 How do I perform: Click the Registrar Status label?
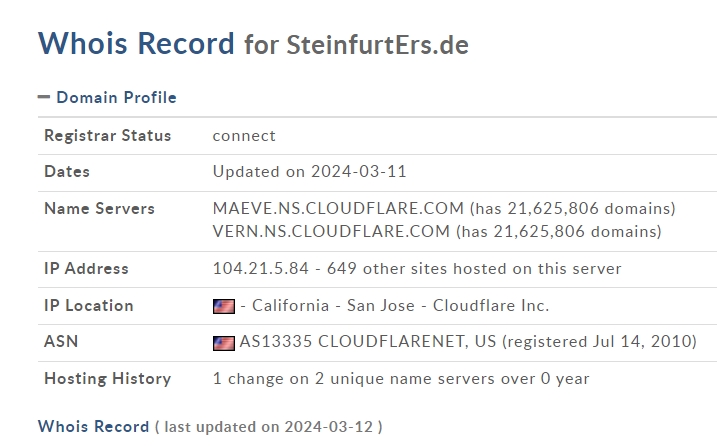pyautogui.click(x=107, y=136)
